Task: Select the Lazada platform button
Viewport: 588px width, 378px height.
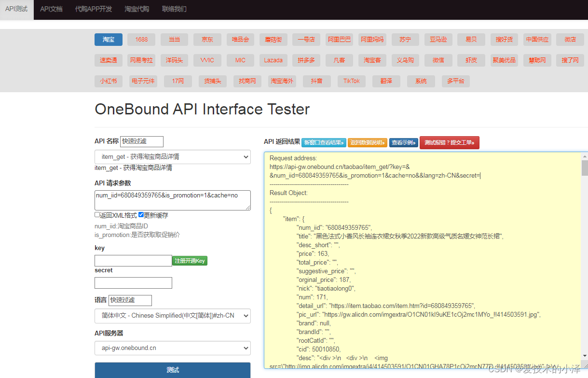Action: (273, 60)
